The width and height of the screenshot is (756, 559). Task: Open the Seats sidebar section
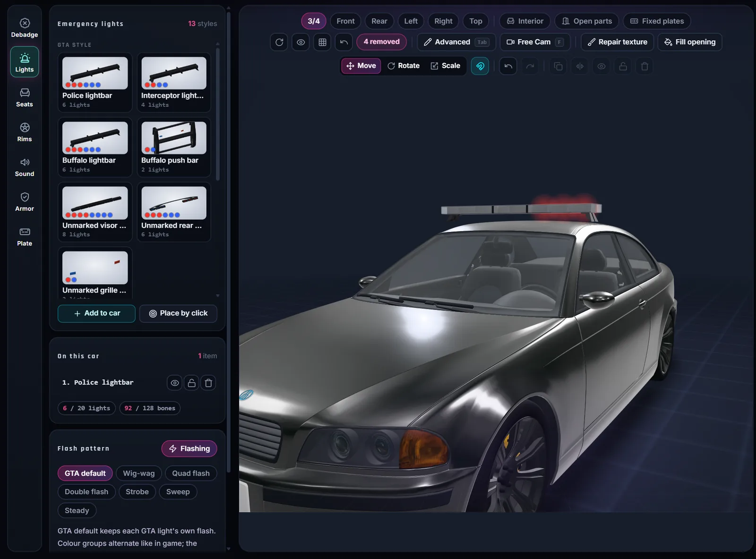click(25, 97)
